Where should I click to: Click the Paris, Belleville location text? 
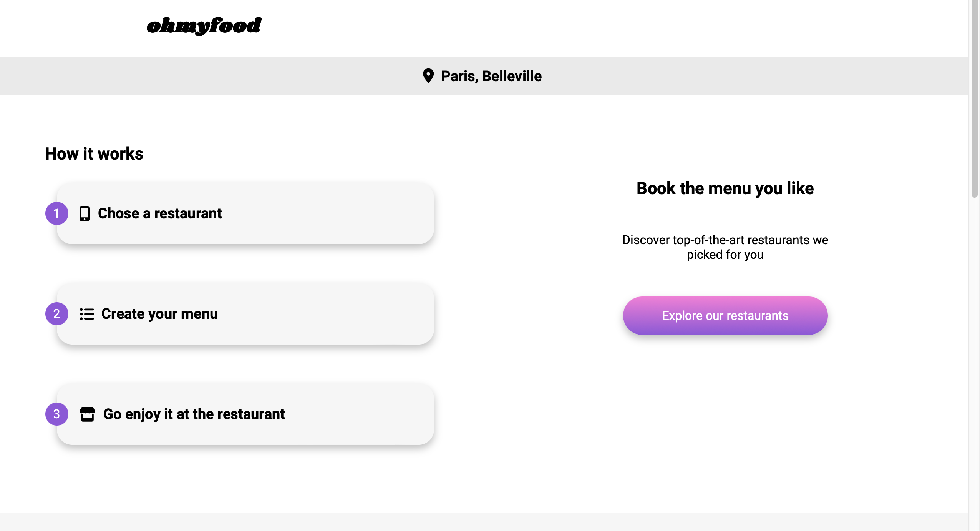(x=491, y=76)
